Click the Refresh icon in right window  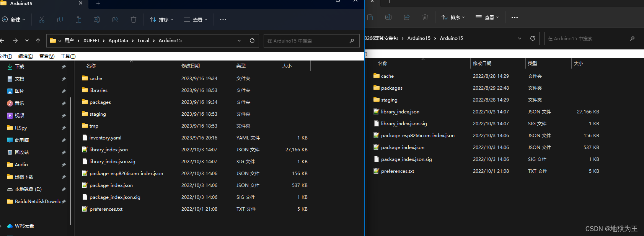pos(532,38)
